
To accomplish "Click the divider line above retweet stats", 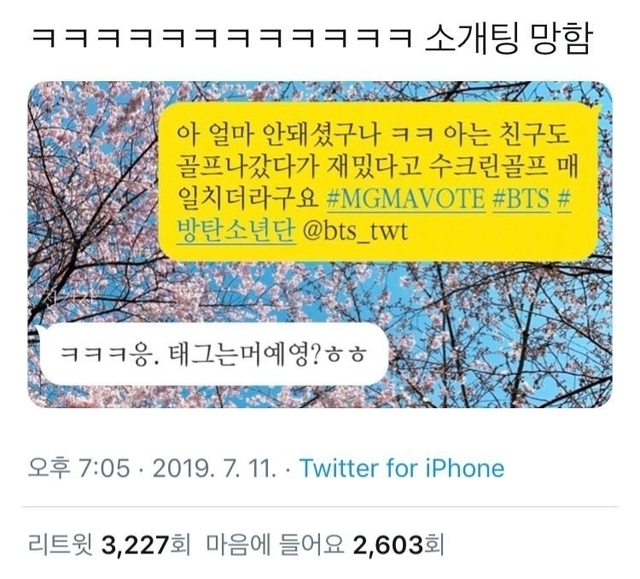I will click(320, 507).
